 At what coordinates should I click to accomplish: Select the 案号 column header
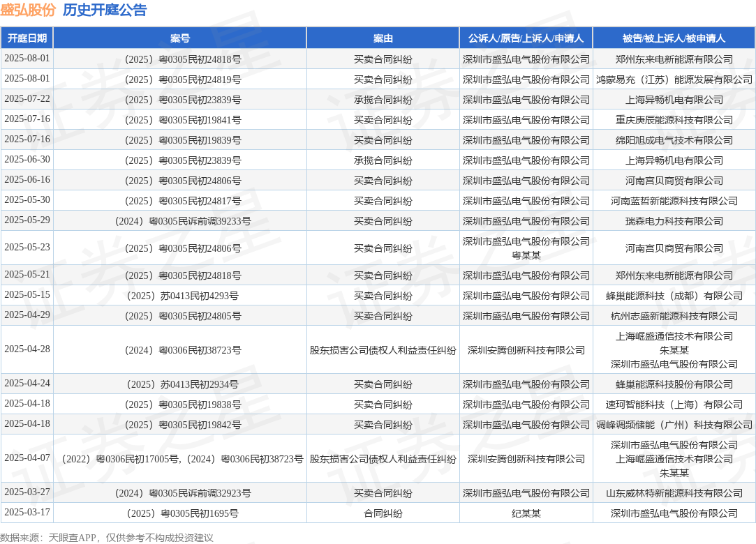[180, 38]
